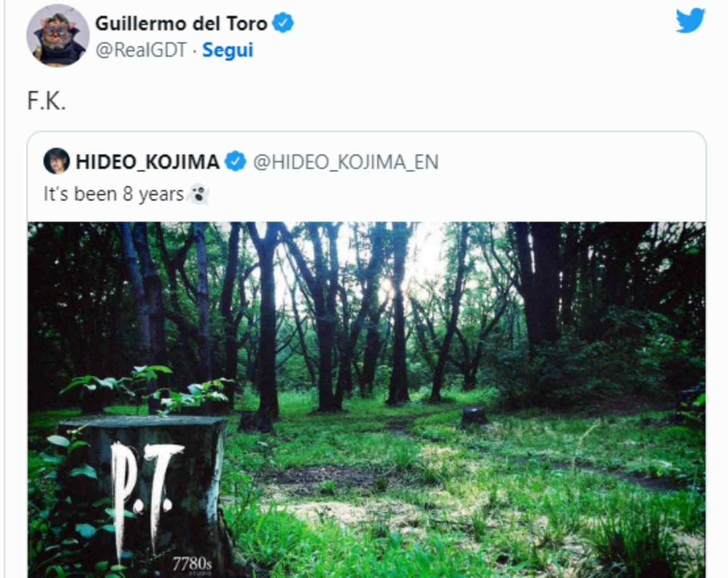Click the 'It's been 8 years' quoted text
The width and height of the screenshot is (728, 578).
pos(114,195)
